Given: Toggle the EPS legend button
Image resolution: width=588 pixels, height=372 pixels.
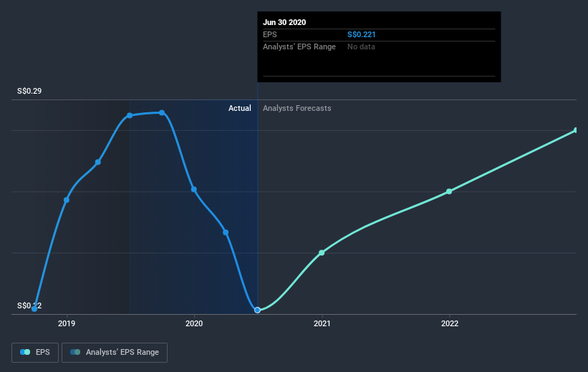Looking at the screenshot, I should pos(35,353).
